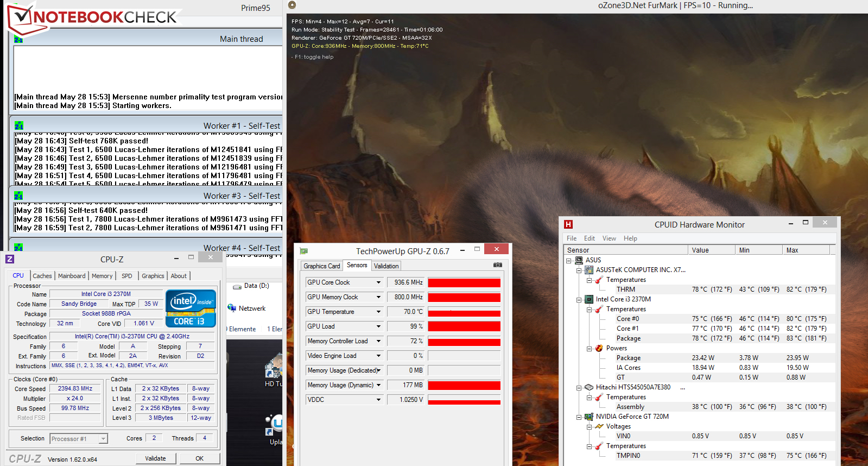
Task: Click the Sensor column header
Action: click(x=626, y=250)
